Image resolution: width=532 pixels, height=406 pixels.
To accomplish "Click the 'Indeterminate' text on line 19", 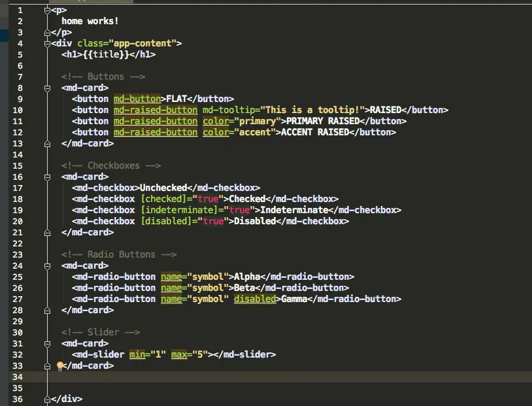I will click(x=294, y=210).
